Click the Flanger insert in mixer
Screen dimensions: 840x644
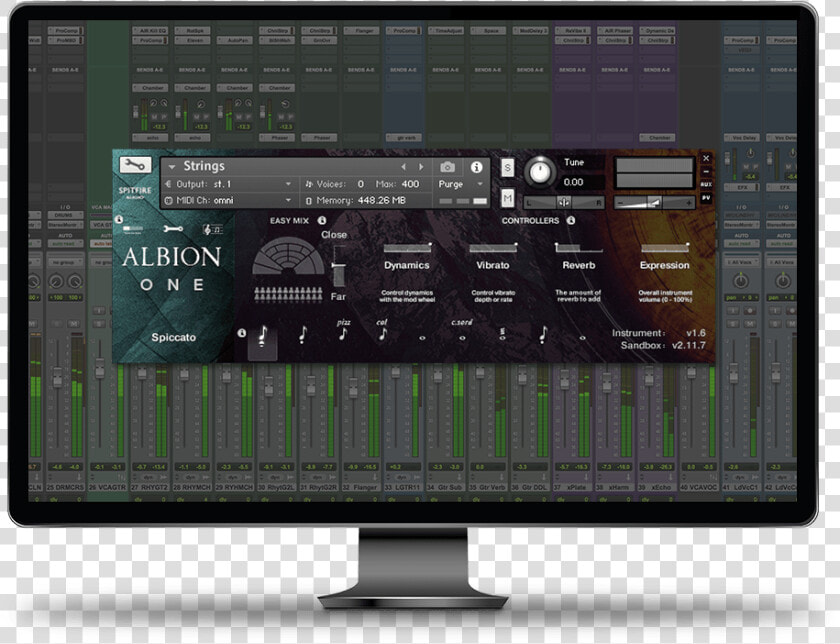click(x=362, y=31)
